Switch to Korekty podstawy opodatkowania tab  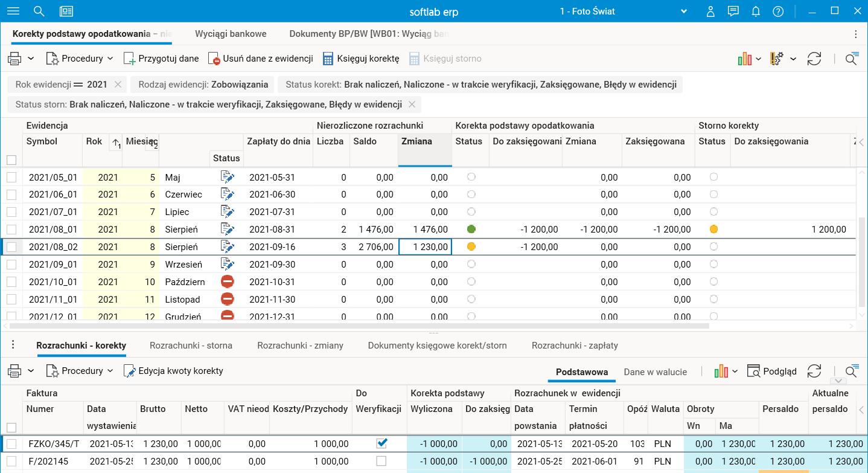click(x=92, y=34)
